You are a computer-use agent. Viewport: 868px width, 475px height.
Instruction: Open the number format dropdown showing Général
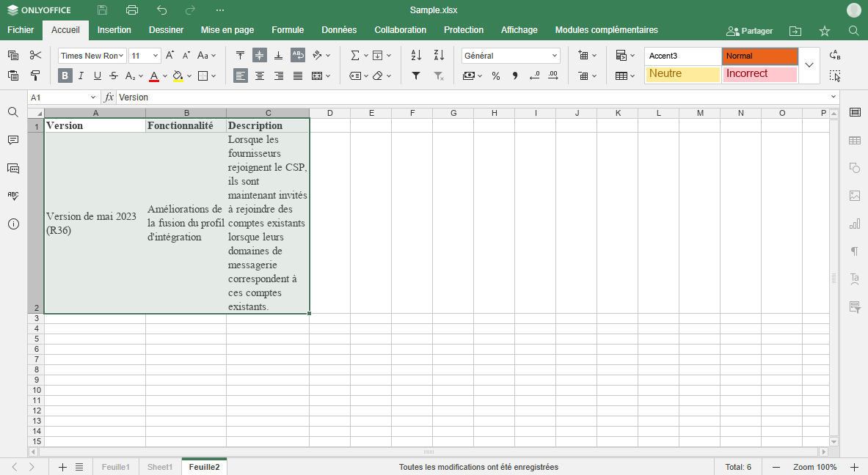pos(510,55)
